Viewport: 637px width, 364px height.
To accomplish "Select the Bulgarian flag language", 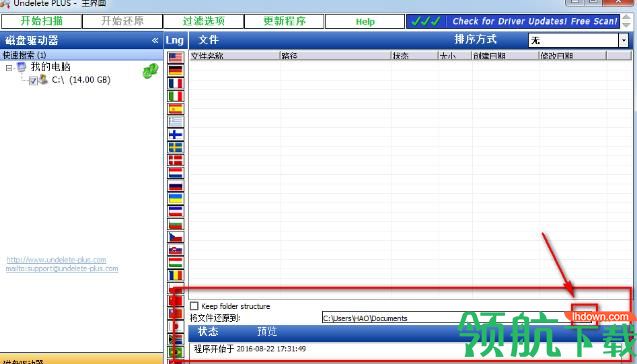I will (x=176, y=224).
